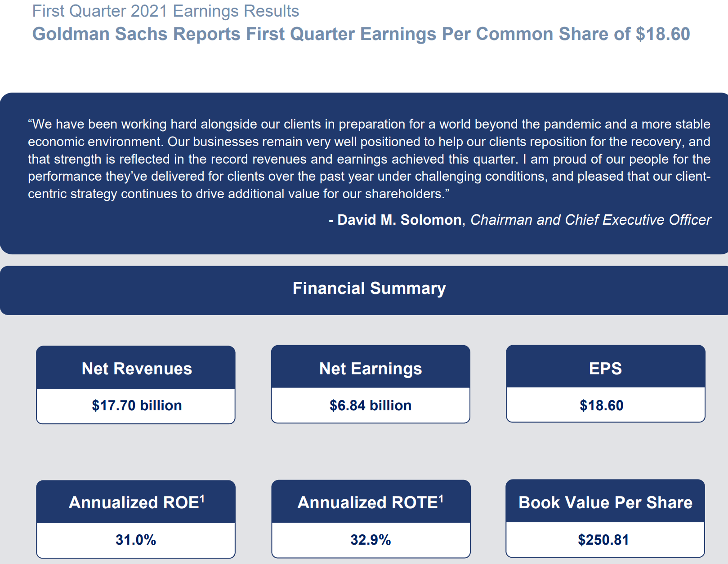Click the $250.81 book value figure
This screenshot has width=728, height=564.
603,539
